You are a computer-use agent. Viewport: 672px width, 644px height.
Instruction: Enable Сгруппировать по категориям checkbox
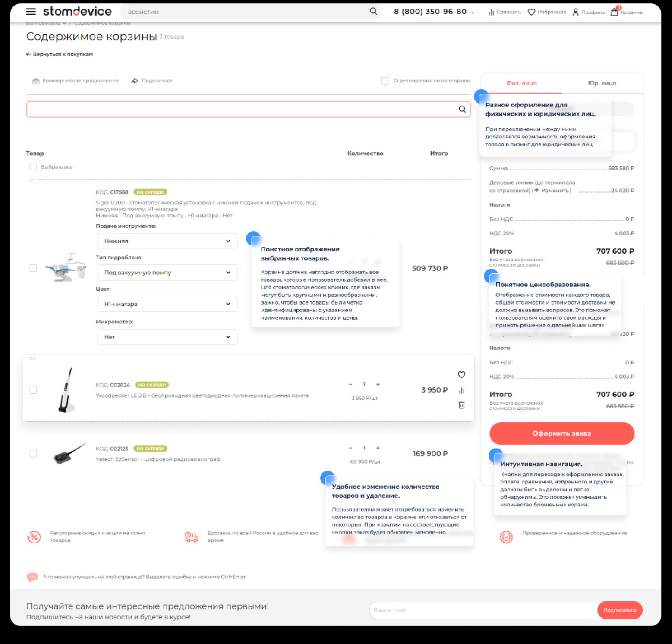click(385, 81)
